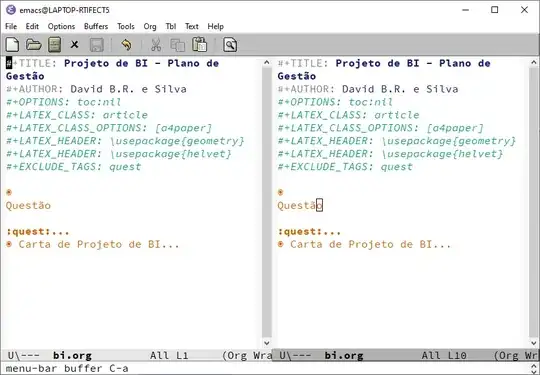
Task: Click 'Gestão' title word in right pane
Action: click(x=297, y=76)
